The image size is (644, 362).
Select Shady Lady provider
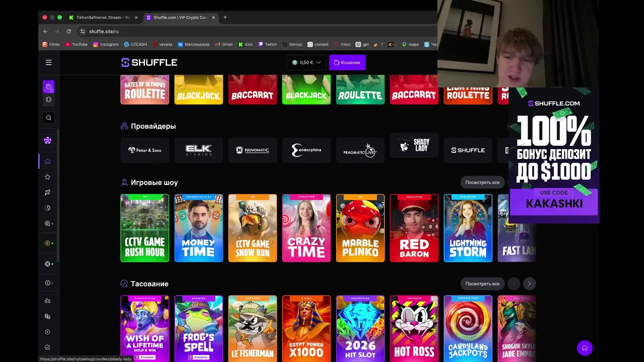(414, 146)
